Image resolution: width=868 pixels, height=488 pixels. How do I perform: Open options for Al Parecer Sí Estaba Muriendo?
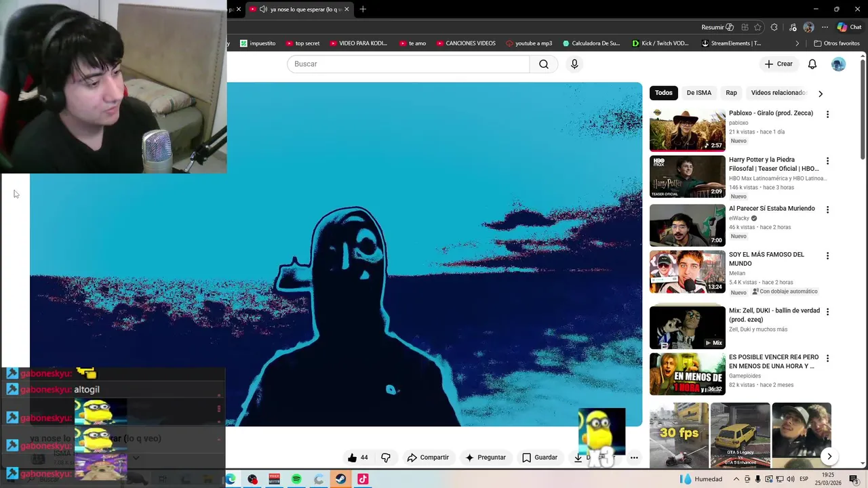(x=827, y=210)
